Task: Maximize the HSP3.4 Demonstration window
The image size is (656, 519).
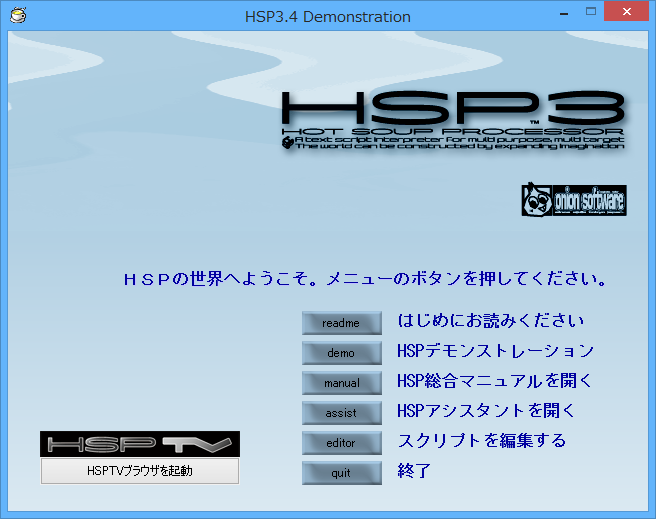Action: (x=591, y=12)
